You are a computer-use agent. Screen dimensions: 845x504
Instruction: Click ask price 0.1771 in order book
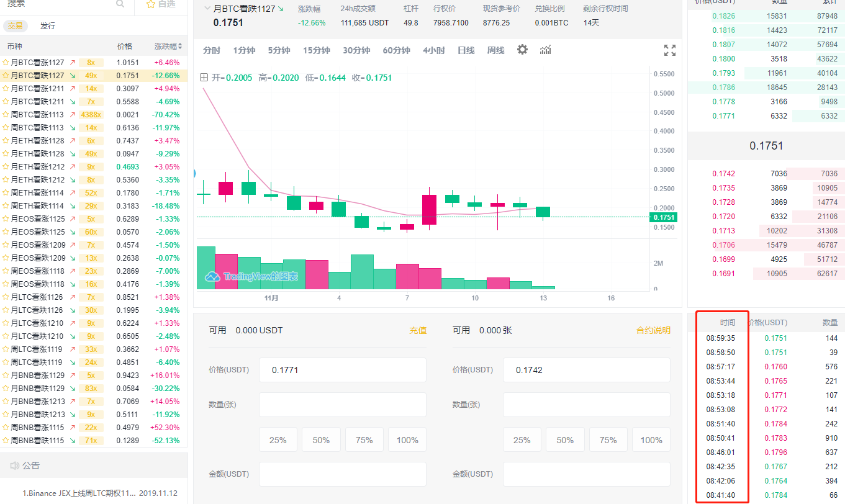click(x=723, y=116)
